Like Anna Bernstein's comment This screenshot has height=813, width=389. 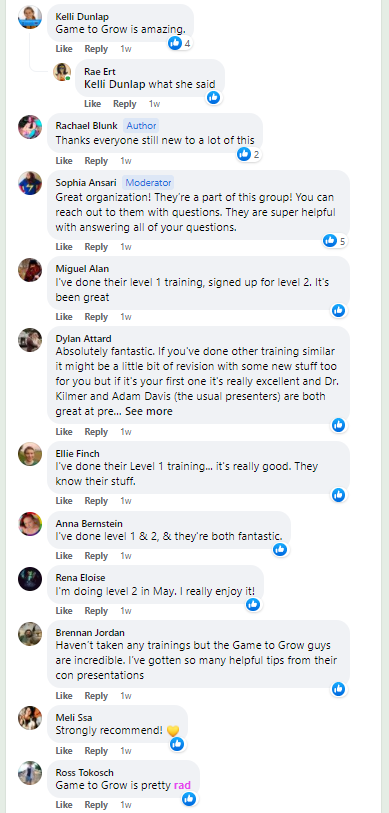[x=64, y=556]
